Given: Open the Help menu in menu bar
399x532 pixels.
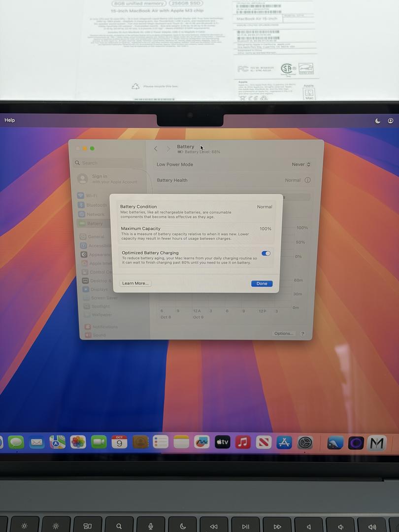Looking at the screenshot, I should tap(10, 120).
